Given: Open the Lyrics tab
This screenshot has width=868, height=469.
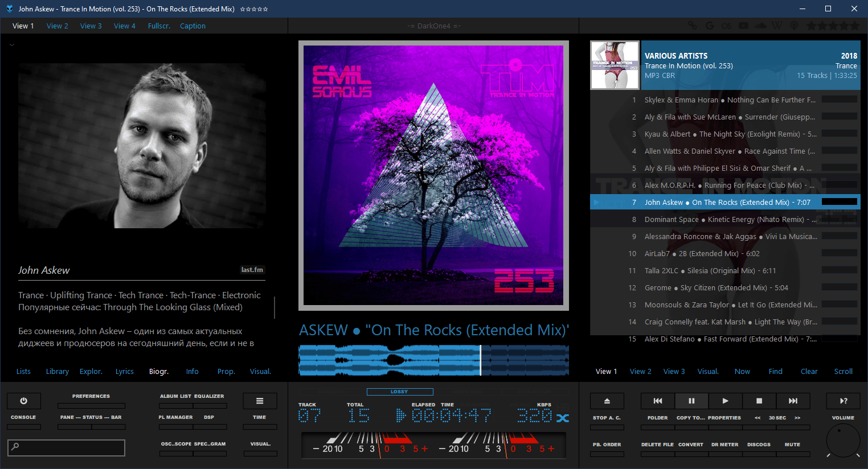Looking at the screenshot, I should (125, 371).
